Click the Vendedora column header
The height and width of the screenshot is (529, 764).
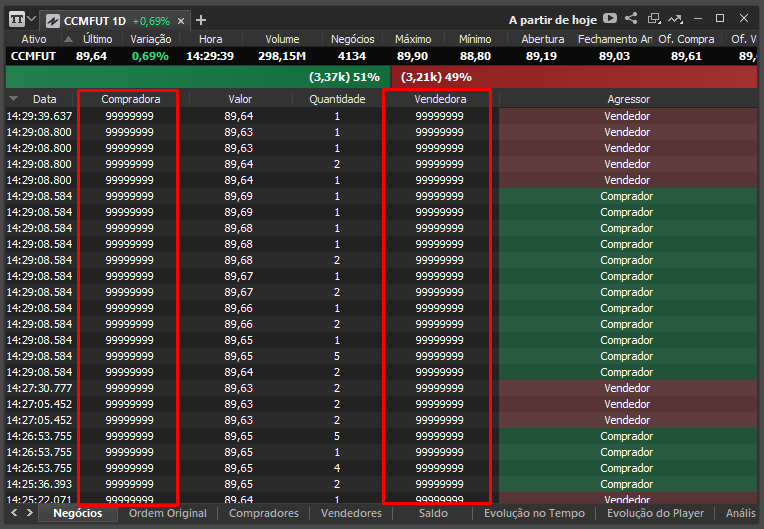(440, 99)
